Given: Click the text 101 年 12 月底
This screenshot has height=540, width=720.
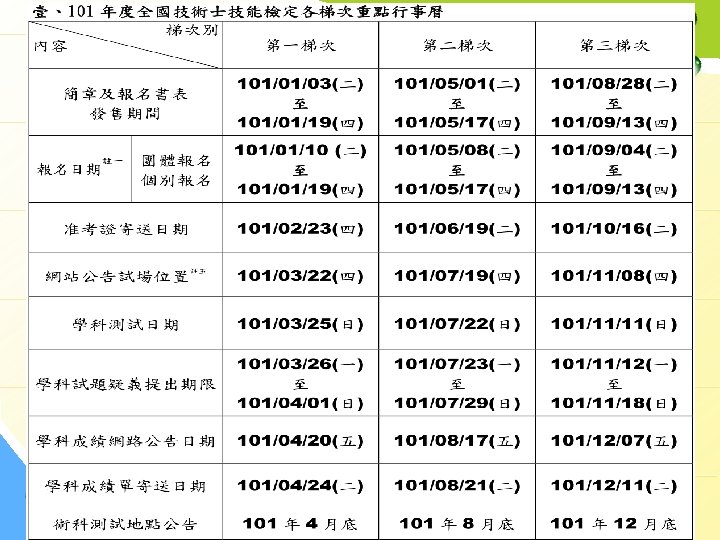Looking at the screenshot, I should [x=614, y=523].
